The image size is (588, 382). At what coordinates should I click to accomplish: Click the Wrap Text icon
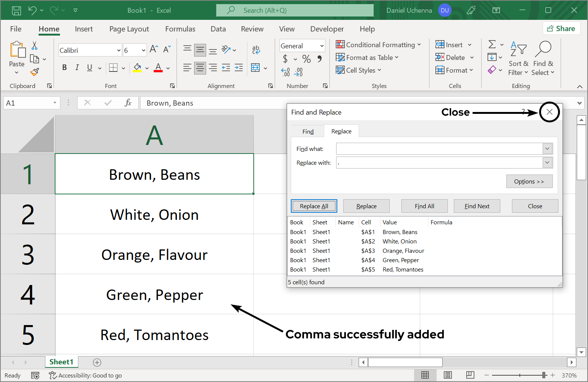tap(256, 49)
